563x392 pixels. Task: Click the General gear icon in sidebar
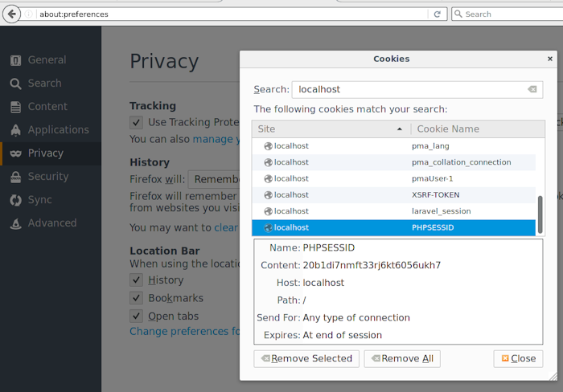[x=15, y=60]
